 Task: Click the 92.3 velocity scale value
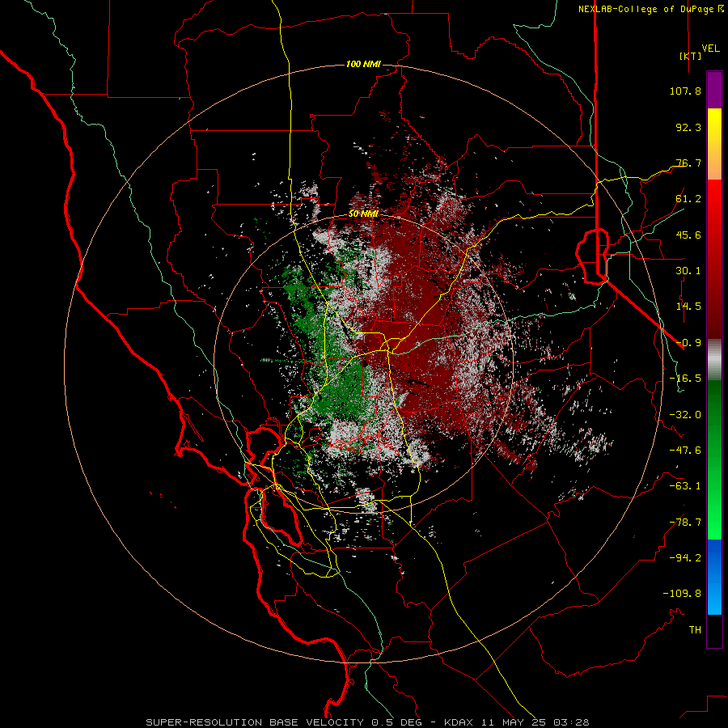click(688, 127)
